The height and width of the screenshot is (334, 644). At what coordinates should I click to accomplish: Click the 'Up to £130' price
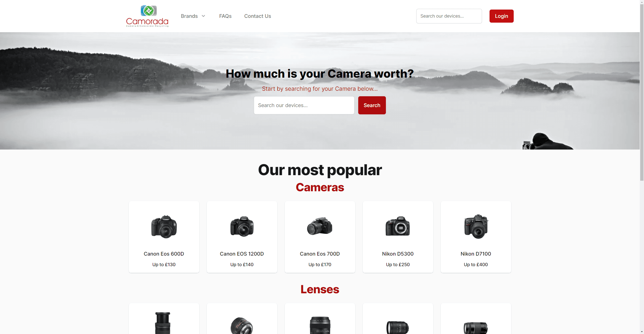coord(164,264)
